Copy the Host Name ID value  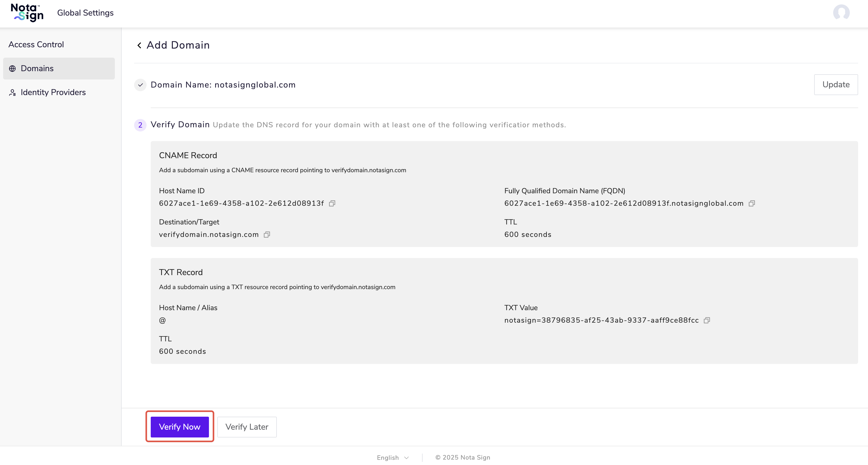tap(332, 203)
